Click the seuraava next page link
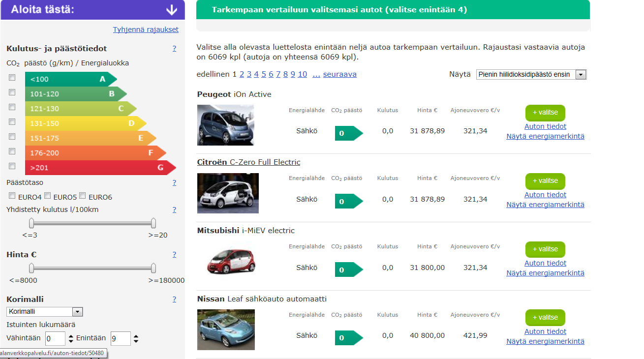Screen dimensions: 644x359 tap(340, 74)
